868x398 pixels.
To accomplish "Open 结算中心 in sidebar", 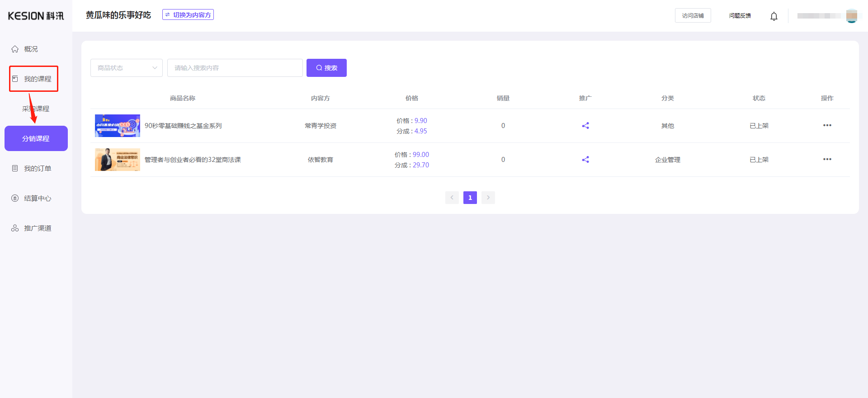I will click(x=37, y=198).
